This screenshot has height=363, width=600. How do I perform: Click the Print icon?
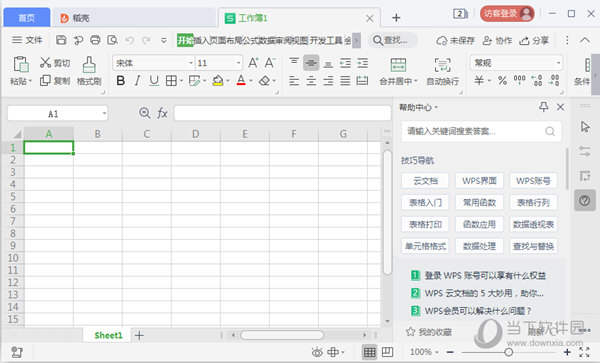point(95,40)
